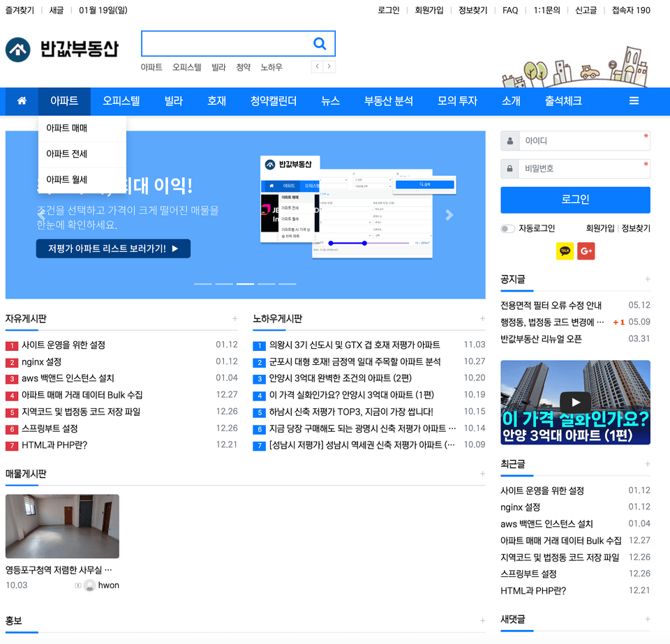The height and width of the screenshot is (644, 670).
Task: Open post 하남시 신축 저평가 TOP3
Action: tap(351, 412)
